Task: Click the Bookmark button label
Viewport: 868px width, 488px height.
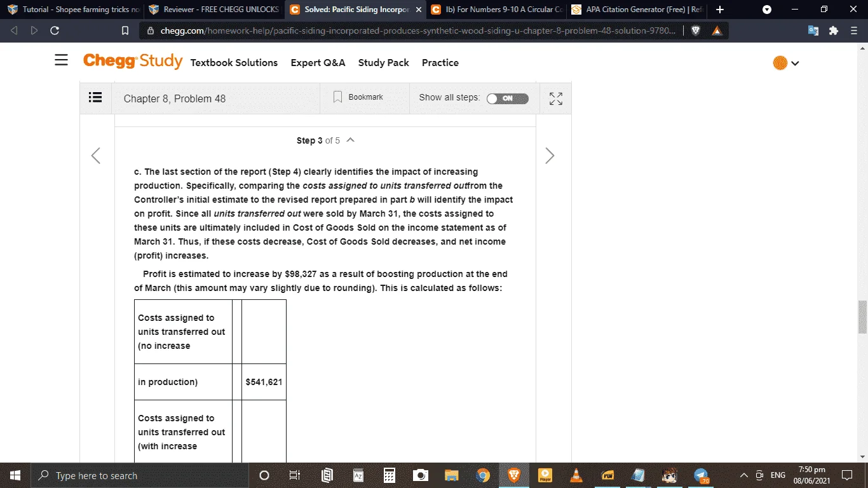Action: (365, 97)
